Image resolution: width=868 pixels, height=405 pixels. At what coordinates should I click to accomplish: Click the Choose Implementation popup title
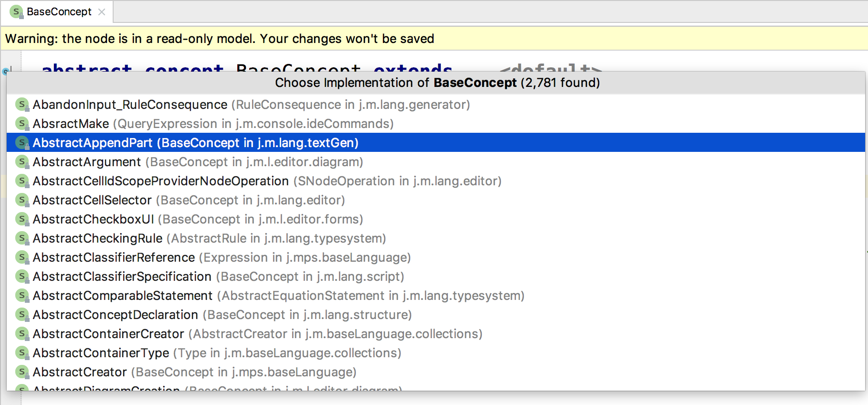coord(437,83)
